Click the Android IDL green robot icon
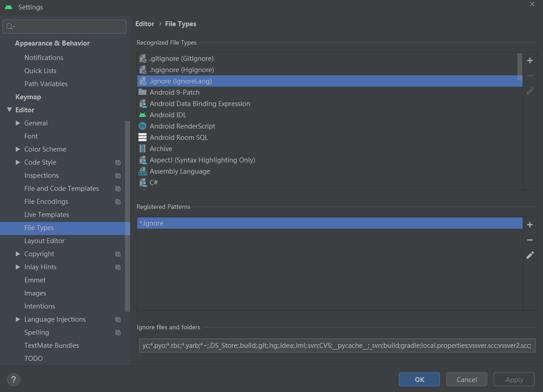543x392 pixels. (x=143, y=115)
